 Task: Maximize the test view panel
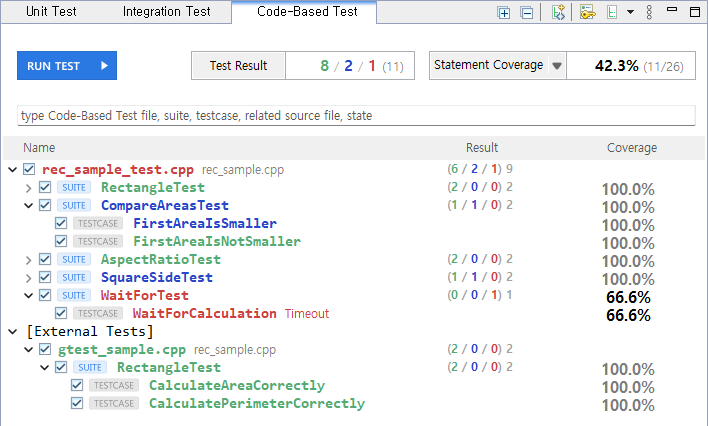click(x=695, y=12)
